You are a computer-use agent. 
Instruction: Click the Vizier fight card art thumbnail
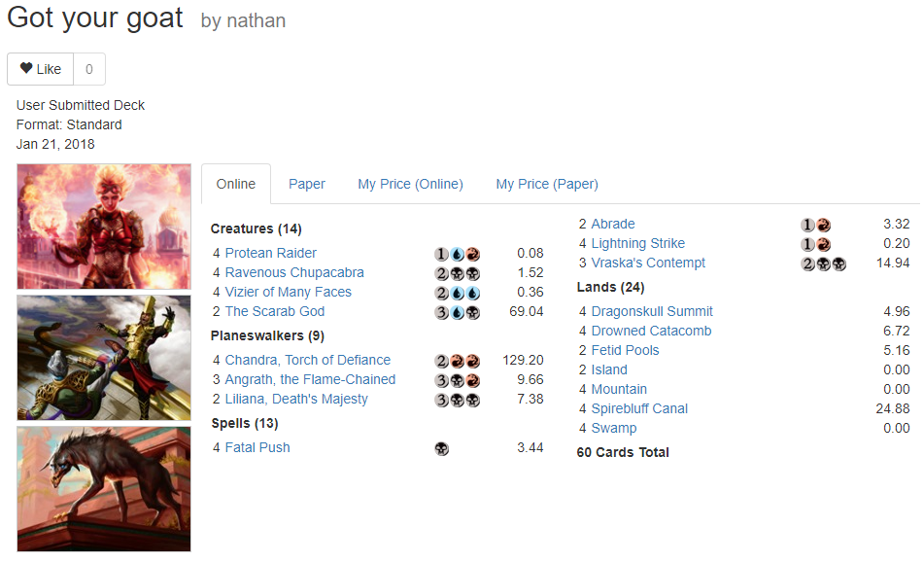[104, 358]
